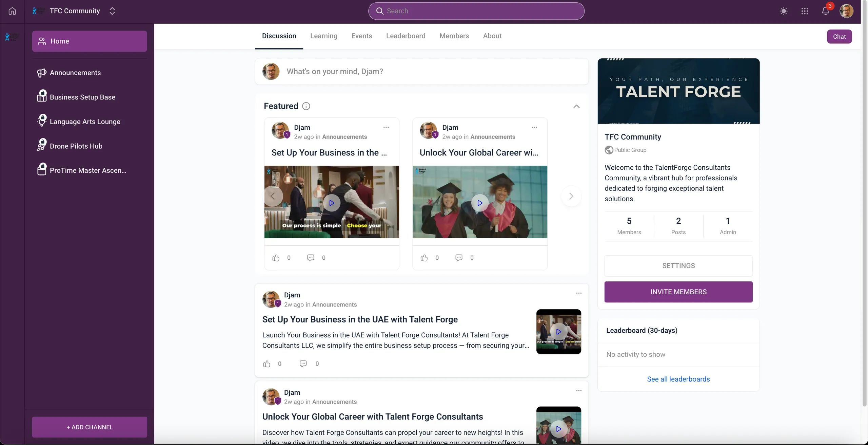
Task: Open the Chat button
Action: click(x=839, y=37)
